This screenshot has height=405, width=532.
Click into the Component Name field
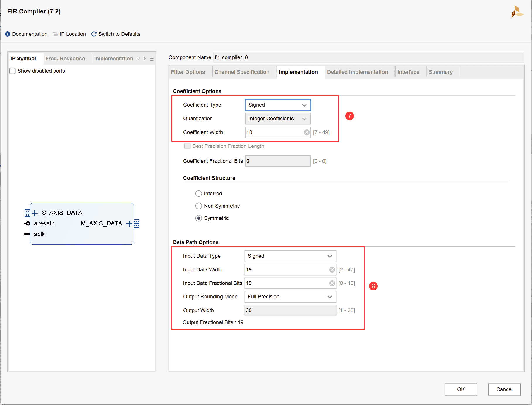tap(368, 57)
